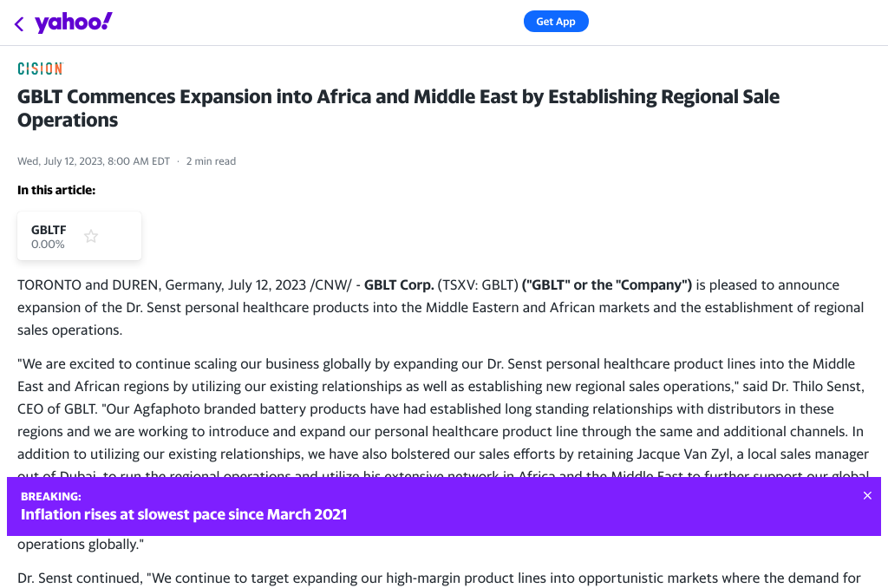Open the Yahoo logo home link
This screenshot has width=888, height=588.
click(74, 23)
